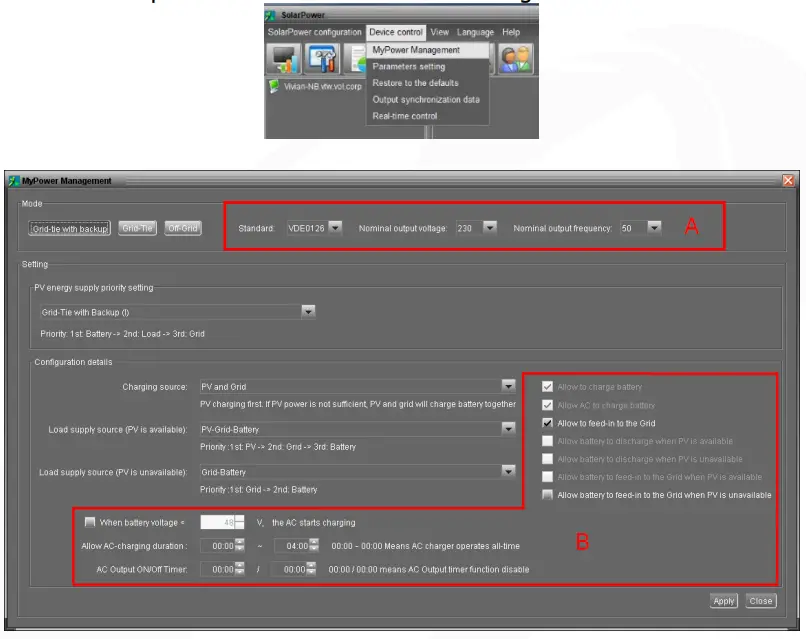This screenshot has height=639, width=806.
Task: Open the settings tools toolbar icon
Action: click(x=322, y=59)
